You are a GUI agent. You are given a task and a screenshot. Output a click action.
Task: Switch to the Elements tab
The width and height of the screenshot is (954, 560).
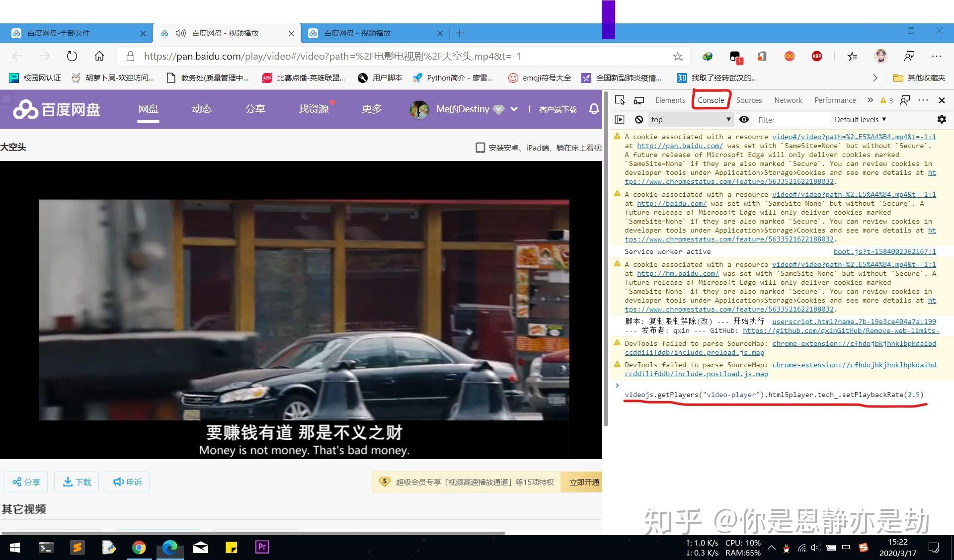[x=670, y=100]
